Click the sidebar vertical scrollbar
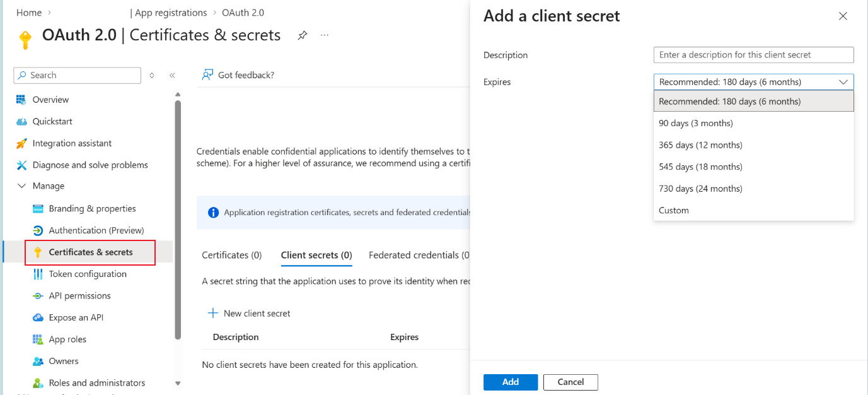 coord(178,221)
